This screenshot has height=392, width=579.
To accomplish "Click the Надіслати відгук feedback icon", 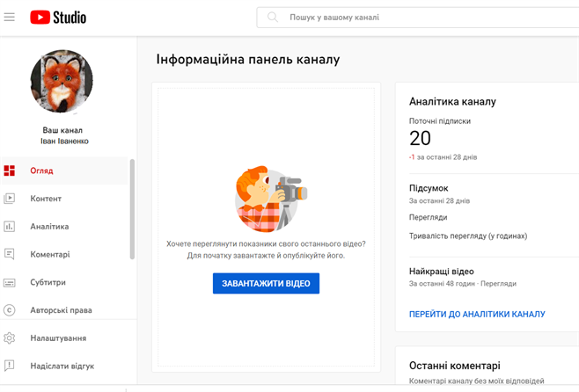I will (x=10, y=366).
